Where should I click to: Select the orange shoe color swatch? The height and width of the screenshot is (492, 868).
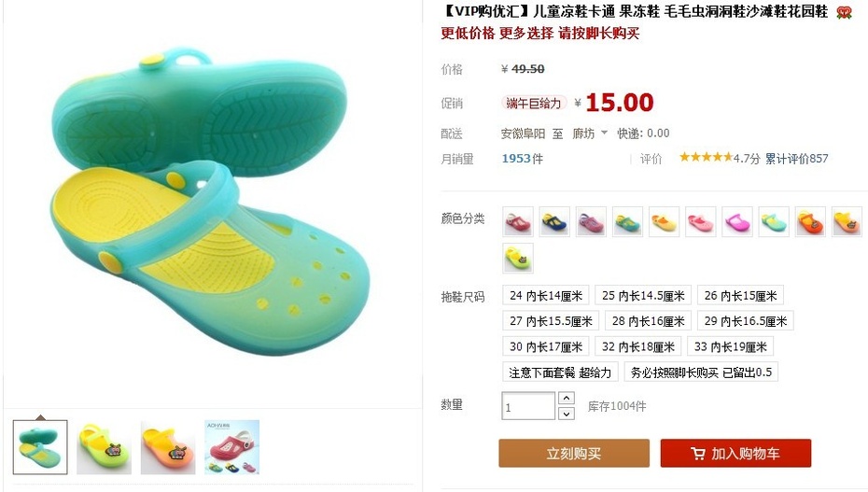[810, 221]
